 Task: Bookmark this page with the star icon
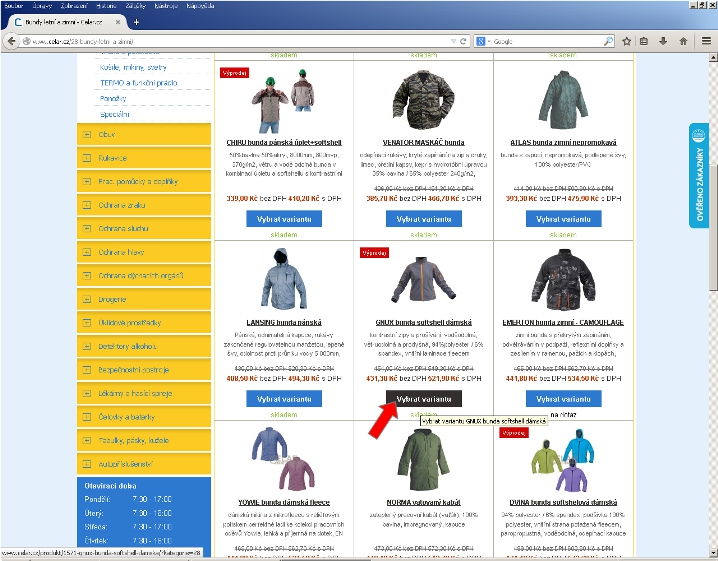coord(626,41)
